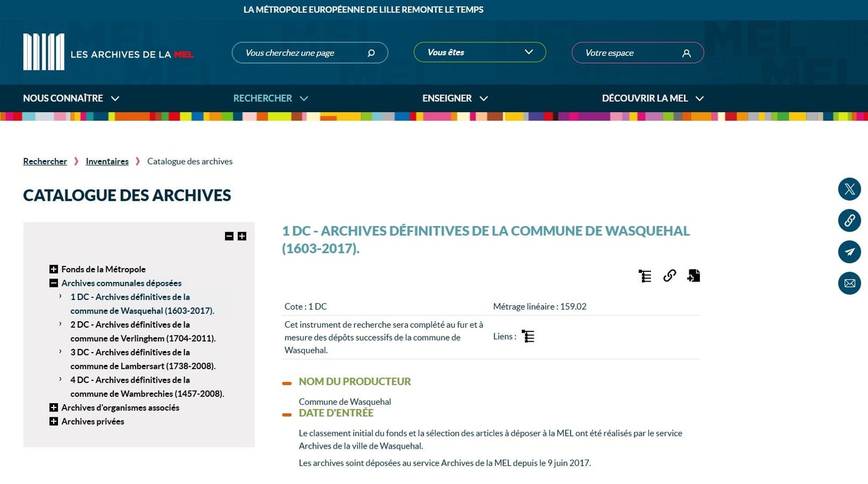The image size is (868, 484).
Task: Open the Rechercher menu
Action: pyautogui.click(x=271, y=98)
